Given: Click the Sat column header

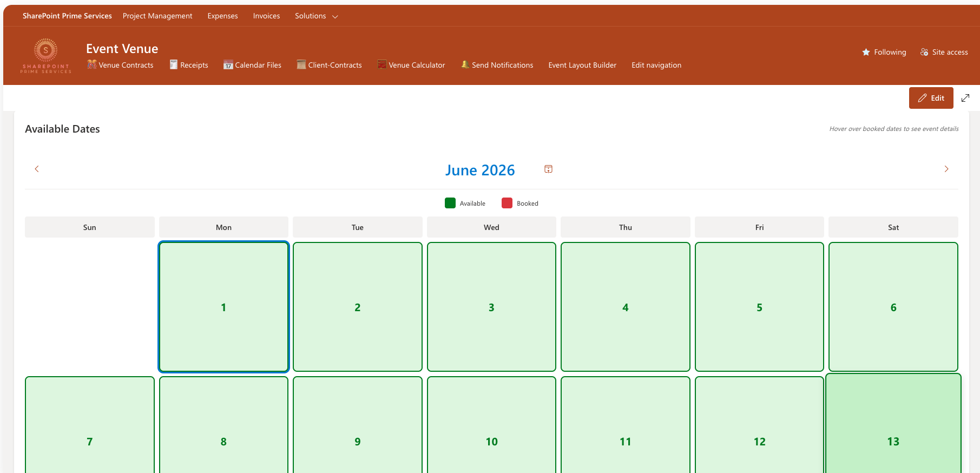Looking at the screenshot, I should coord(893,227).
